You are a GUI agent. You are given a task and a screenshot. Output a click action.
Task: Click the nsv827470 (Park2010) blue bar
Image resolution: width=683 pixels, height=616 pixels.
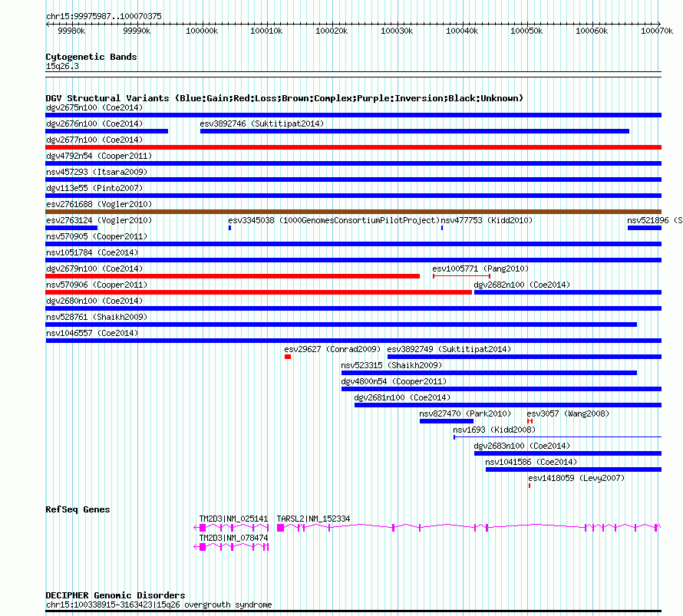pos(447,421)
